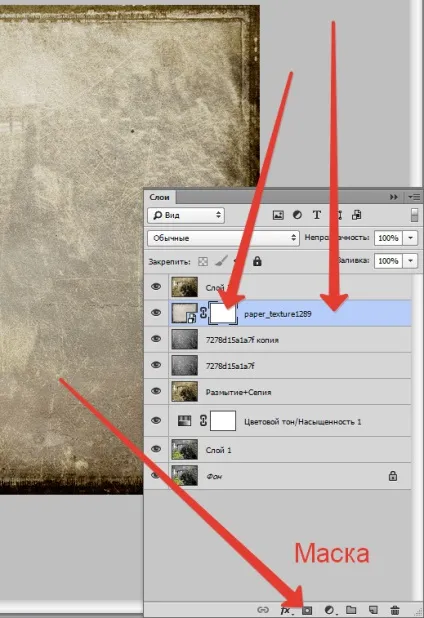The height and width of the screenshot is (618, 424).
Task: Select the paper_texture1289 layer mask thumbnail
Action: [223, 313]
